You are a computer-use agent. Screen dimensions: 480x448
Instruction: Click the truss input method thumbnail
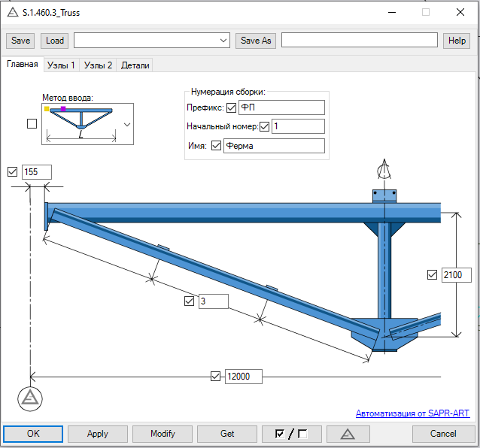coord(81,124)
